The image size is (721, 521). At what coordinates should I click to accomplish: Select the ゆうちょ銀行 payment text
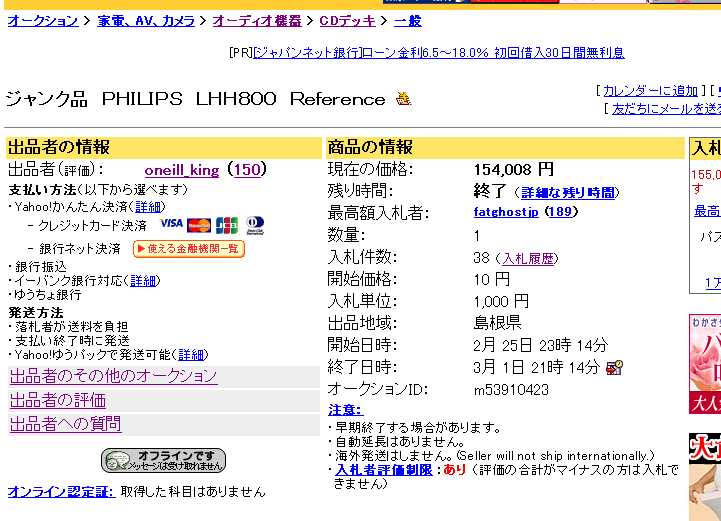(48, 295)
